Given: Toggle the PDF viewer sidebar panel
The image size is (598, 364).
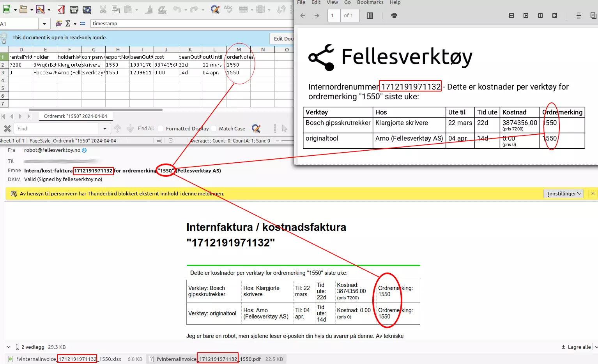Looking at the screenshot, I should click(370, 16).
